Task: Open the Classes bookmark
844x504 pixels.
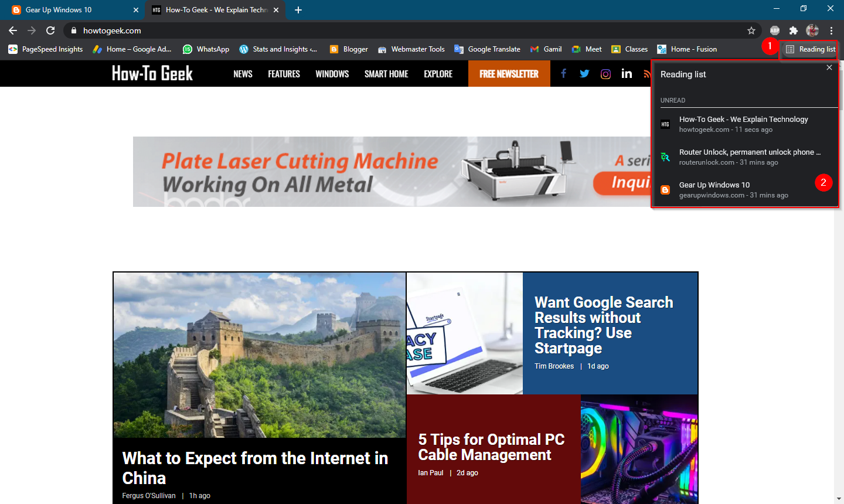Action: [x=630, y=49]
